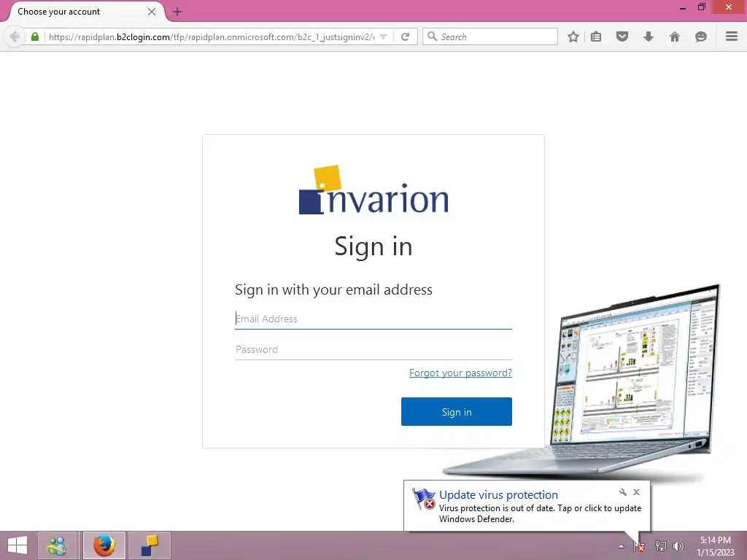Open the Messenger people icon in taskbar
The image size is (747, 560).
pyautogui.click(x=57, y=545)
